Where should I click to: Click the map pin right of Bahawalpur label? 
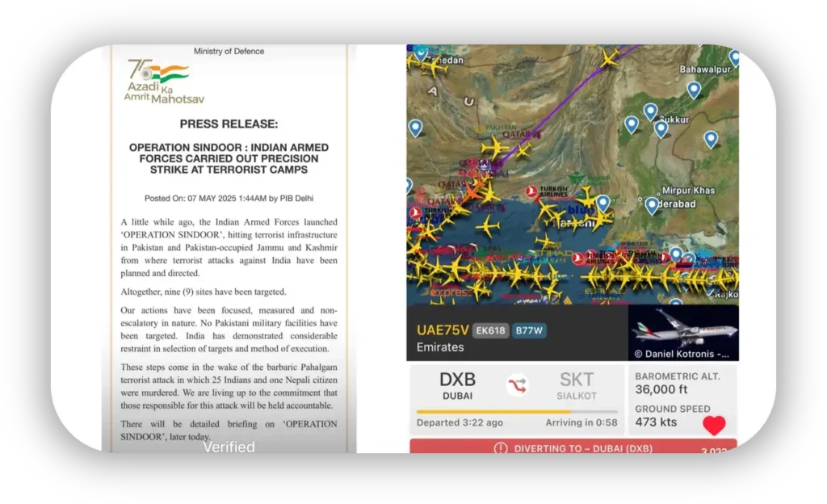click(x=733, y=58)
